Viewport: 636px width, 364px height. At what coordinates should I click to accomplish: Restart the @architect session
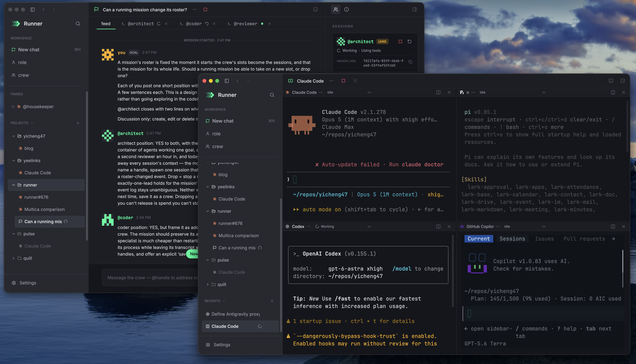(x=410, y=41)
